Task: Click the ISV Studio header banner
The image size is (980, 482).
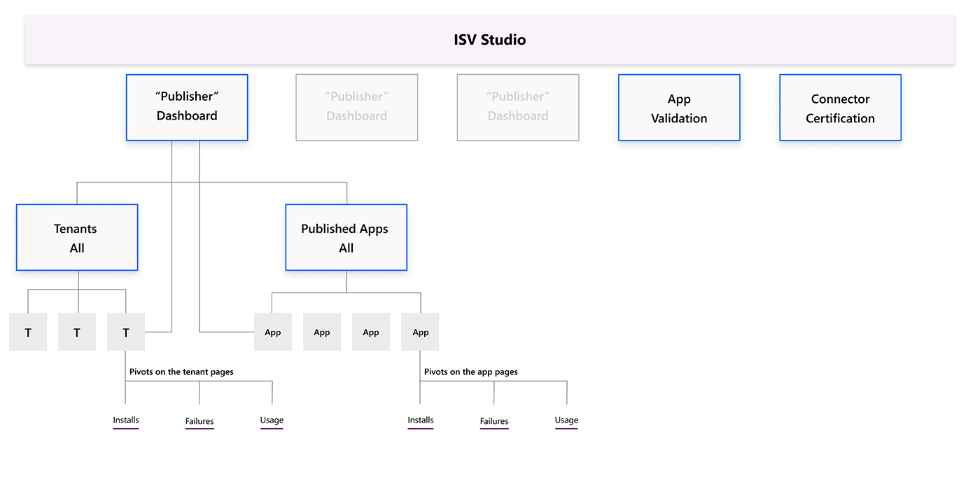Action: click(x=489, y=39)
